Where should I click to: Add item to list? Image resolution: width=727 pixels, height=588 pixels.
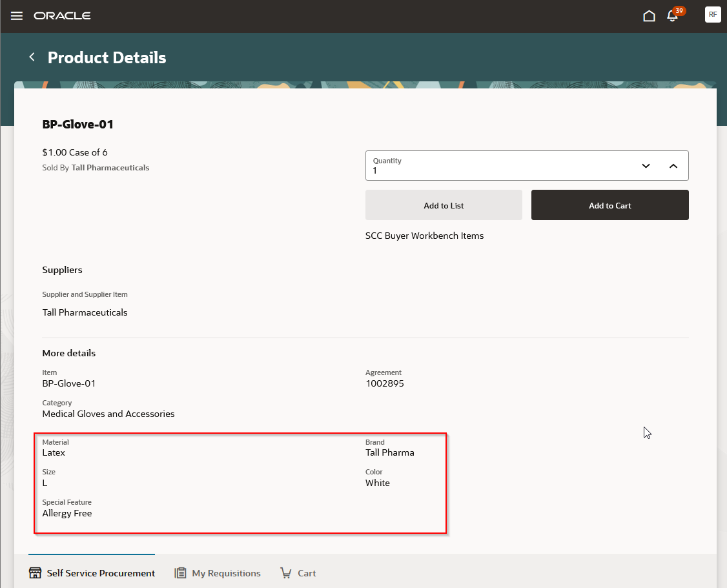click(444, 205)
